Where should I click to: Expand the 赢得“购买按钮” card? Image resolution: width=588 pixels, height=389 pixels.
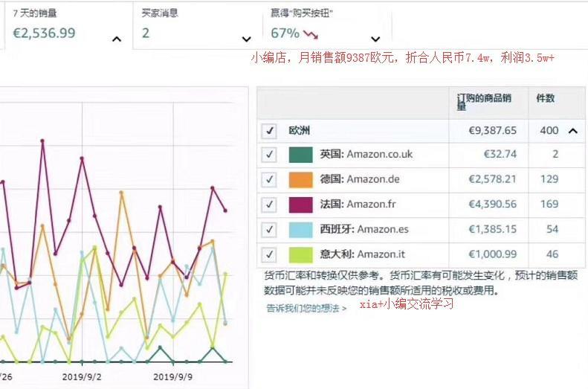pyautogui.click(x=375, y=39)
